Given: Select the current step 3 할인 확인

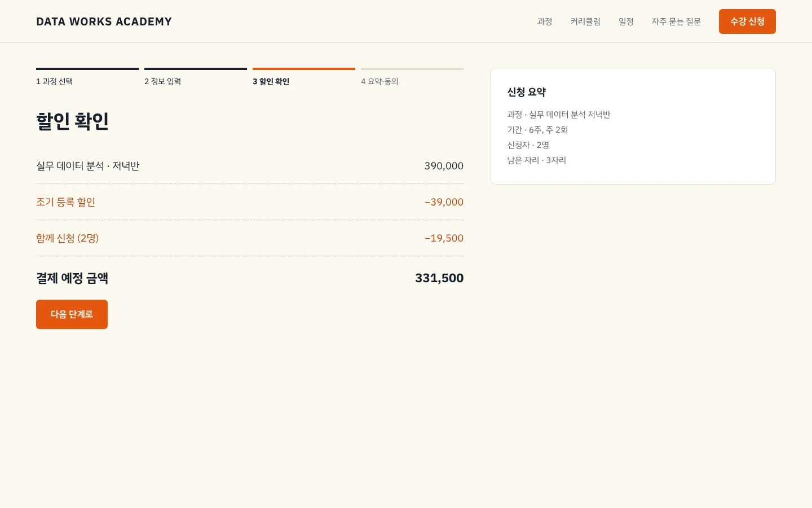Looking at the screenshot, I should [x=304, y=77].
